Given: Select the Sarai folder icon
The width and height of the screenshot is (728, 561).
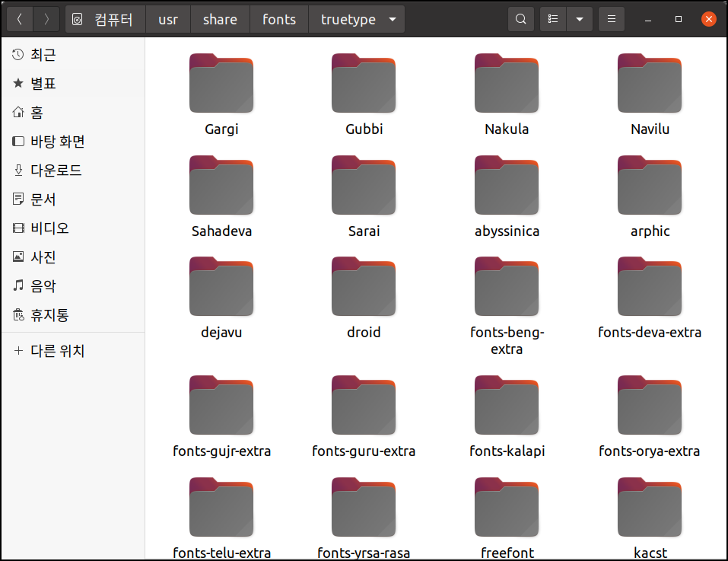Looking at the screenshot, I should click(364, 185).
